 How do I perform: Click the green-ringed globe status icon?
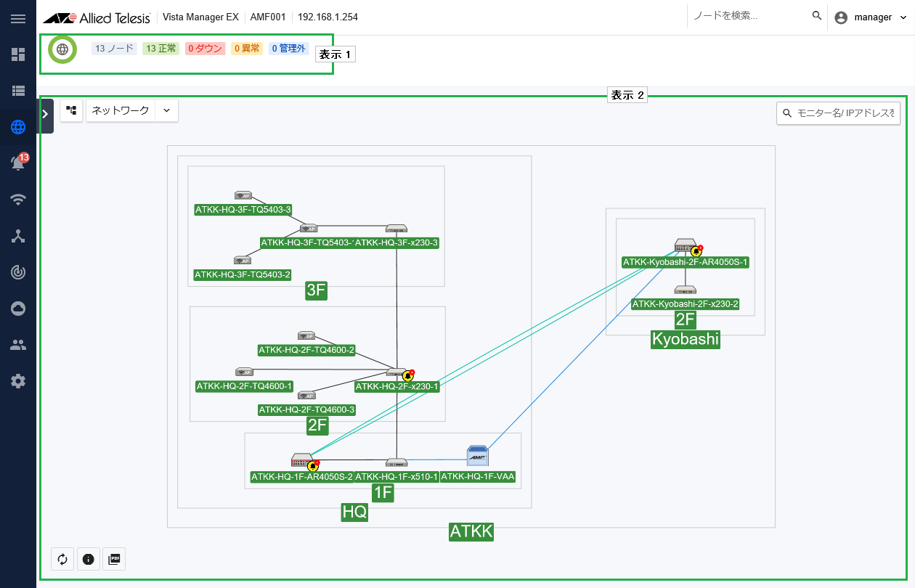coord(62,49)
